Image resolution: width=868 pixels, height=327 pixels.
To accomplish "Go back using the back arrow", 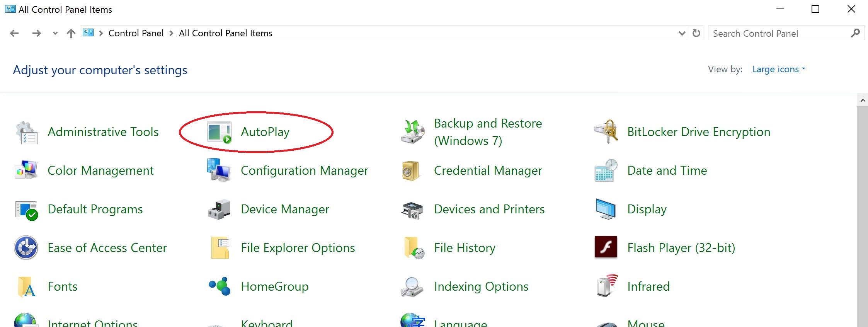I will coord(14,33).
